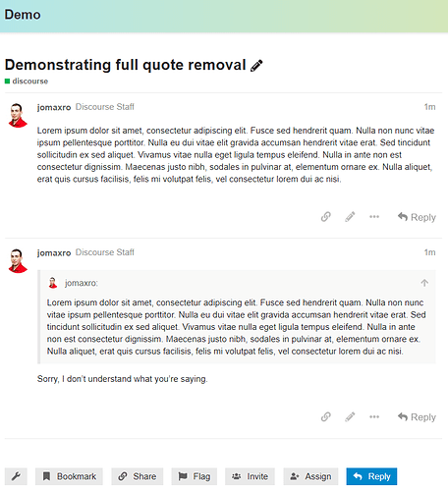
Task: Share this topic
Action: tap(138, 476)
